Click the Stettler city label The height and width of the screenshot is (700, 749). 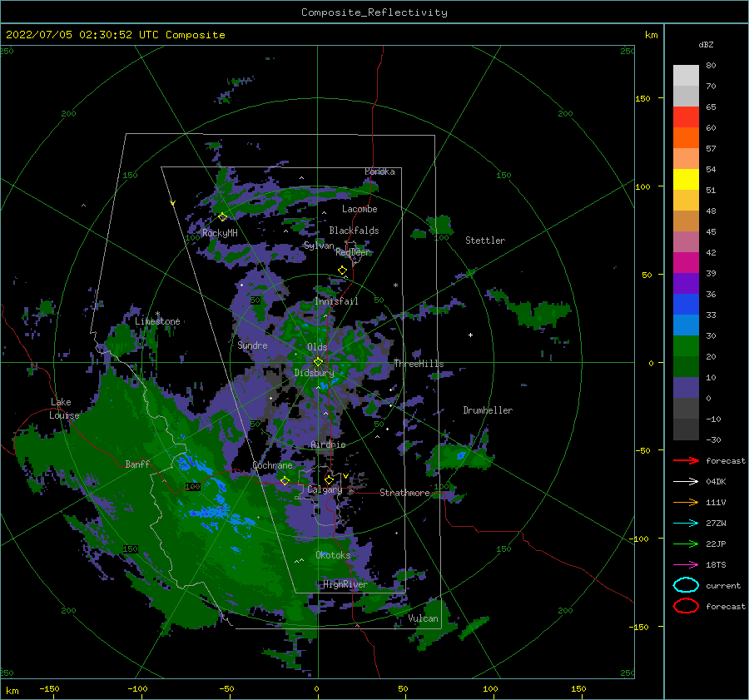coord(485,241)
